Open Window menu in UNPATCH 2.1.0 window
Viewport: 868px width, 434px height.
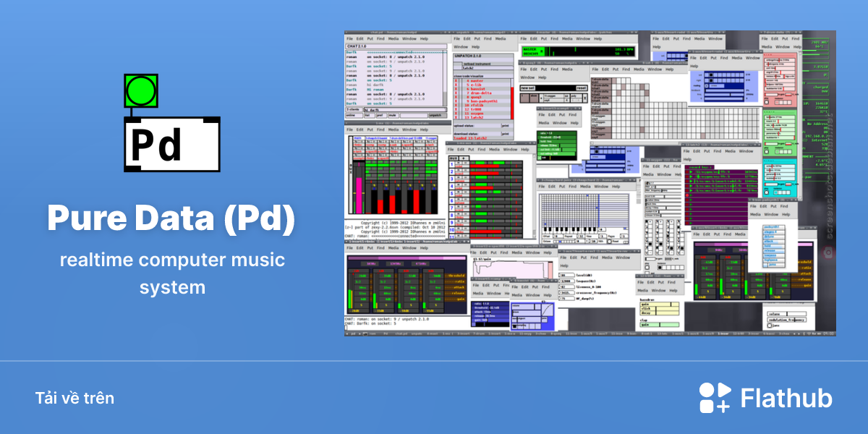click(x=461, y=47)
